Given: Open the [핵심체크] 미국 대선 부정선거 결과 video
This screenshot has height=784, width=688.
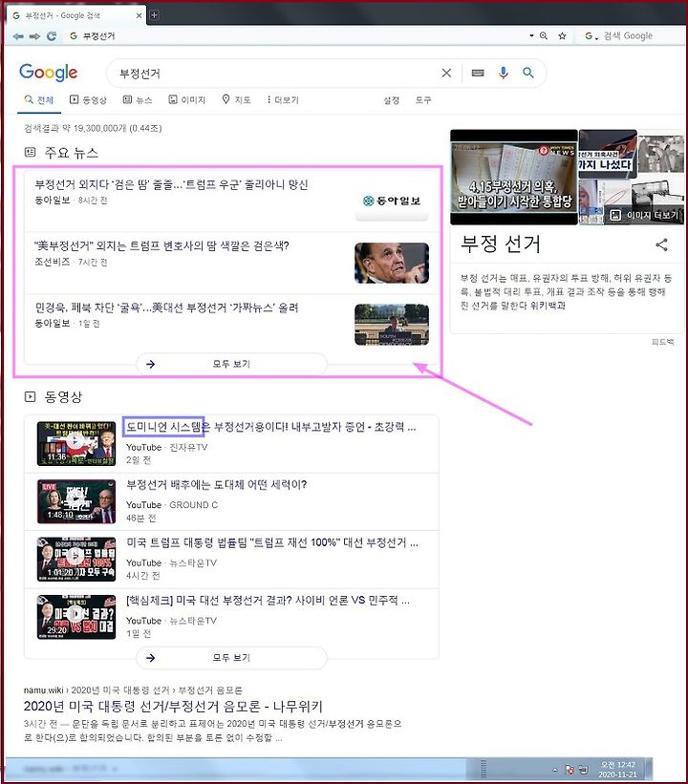Looking at the screenshot, I should 268,601.
